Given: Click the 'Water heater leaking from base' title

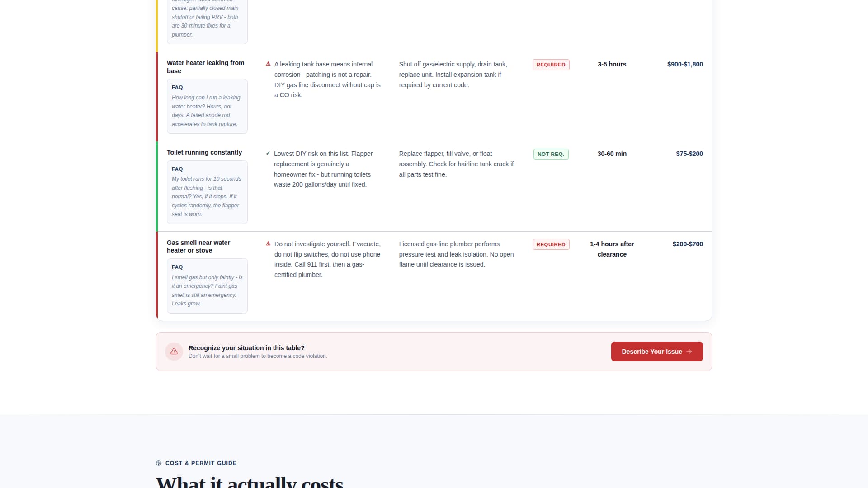Looking at the screenshot, I should pyautogui.click(x=206, y=67).
